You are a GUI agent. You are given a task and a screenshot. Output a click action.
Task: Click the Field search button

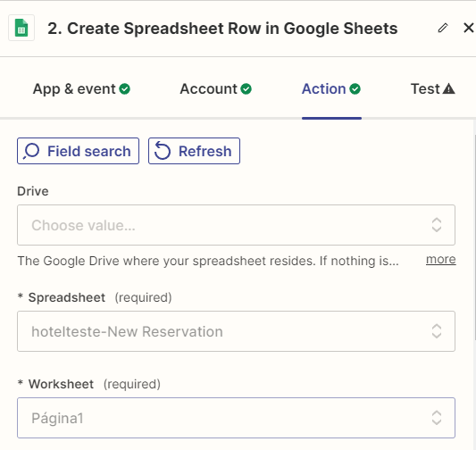point(78,151)
